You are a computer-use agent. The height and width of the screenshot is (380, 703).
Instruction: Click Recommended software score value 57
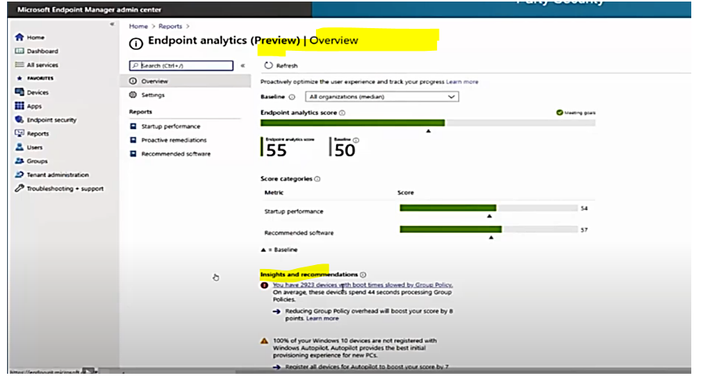click(x=584, y=230)
